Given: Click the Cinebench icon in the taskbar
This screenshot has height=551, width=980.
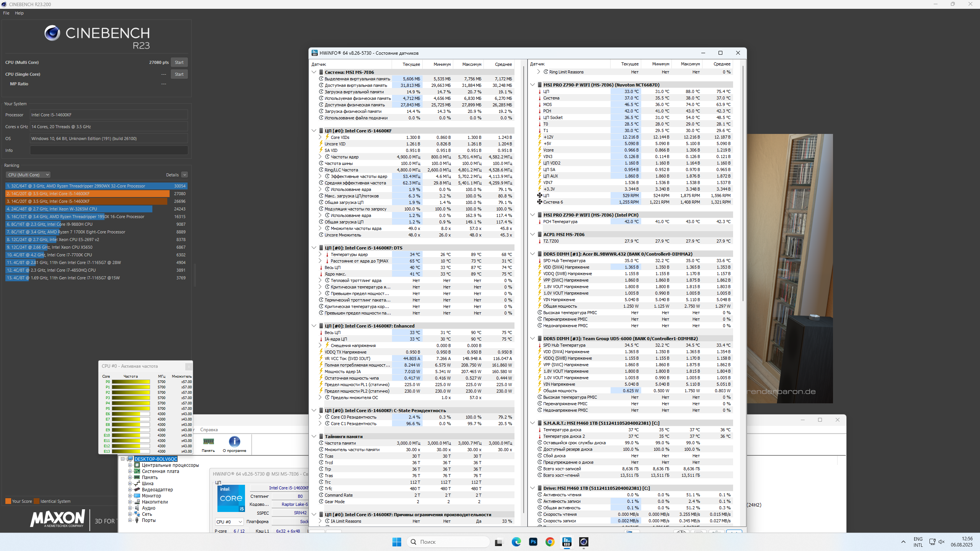Looking at the screenshot, I should click(583, 542).
